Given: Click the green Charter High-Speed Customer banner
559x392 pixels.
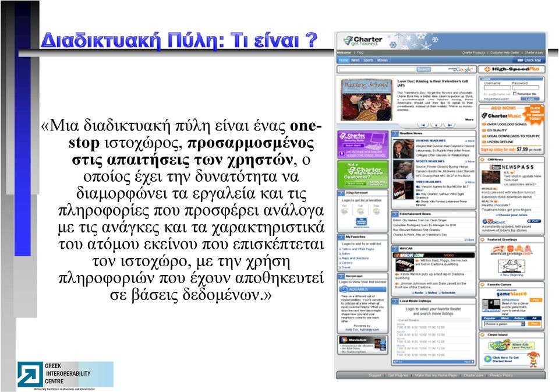Looking at the screenshot, I should tap(363, 174).
